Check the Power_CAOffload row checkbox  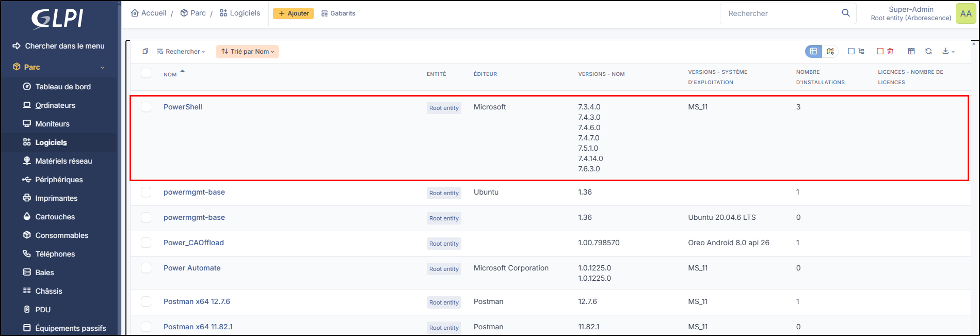(x=146, y=243)
